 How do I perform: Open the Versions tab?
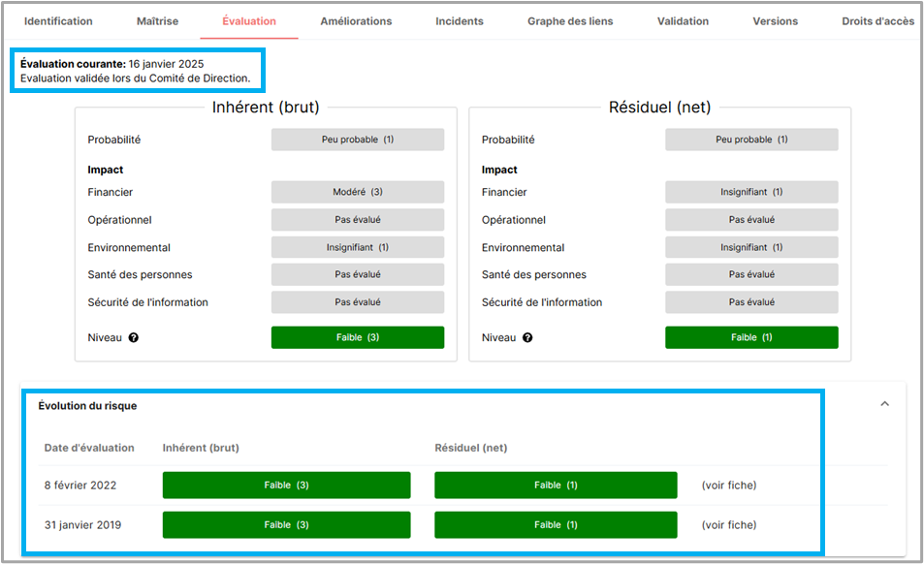775,21
